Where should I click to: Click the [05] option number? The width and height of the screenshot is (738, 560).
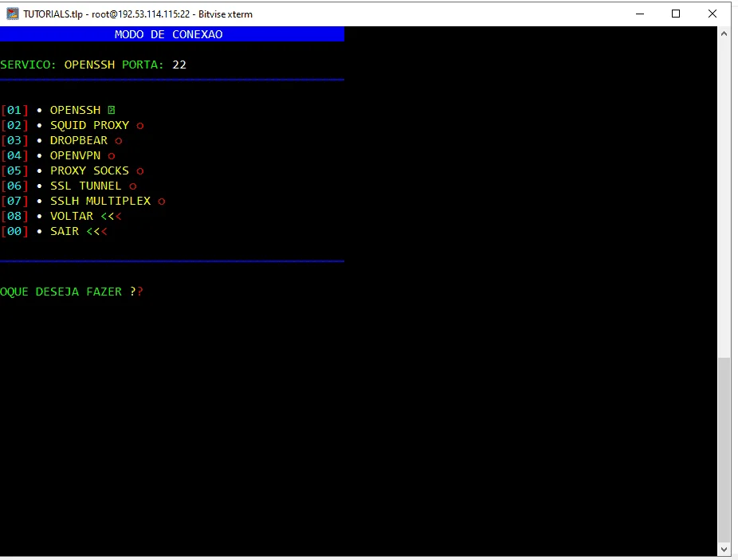(14, 170)
